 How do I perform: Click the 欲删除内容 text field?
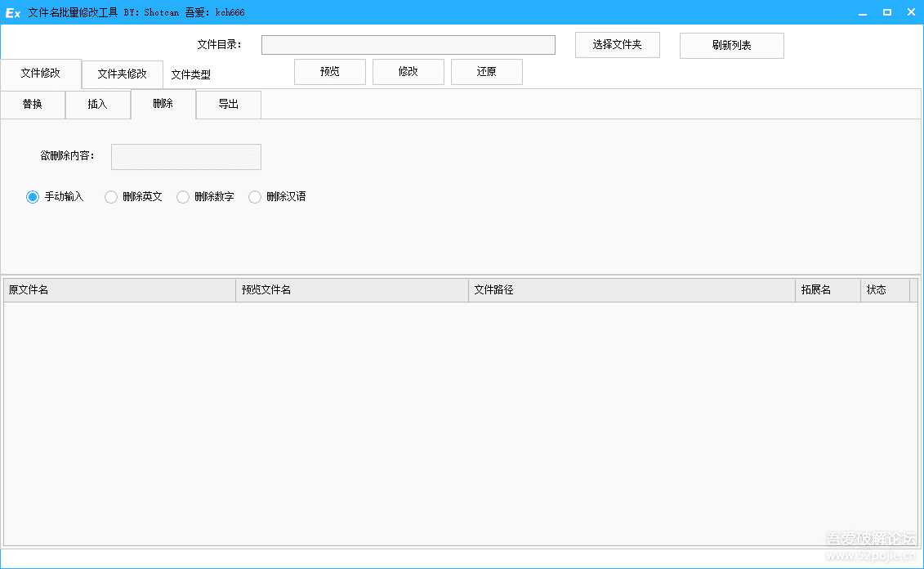(185, 156)
